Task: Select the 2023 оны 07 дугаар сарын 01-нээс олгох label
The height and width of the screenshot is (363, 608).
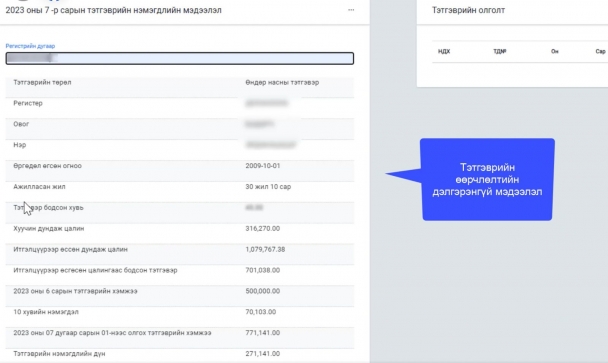Action: click(x=112, y=334)
